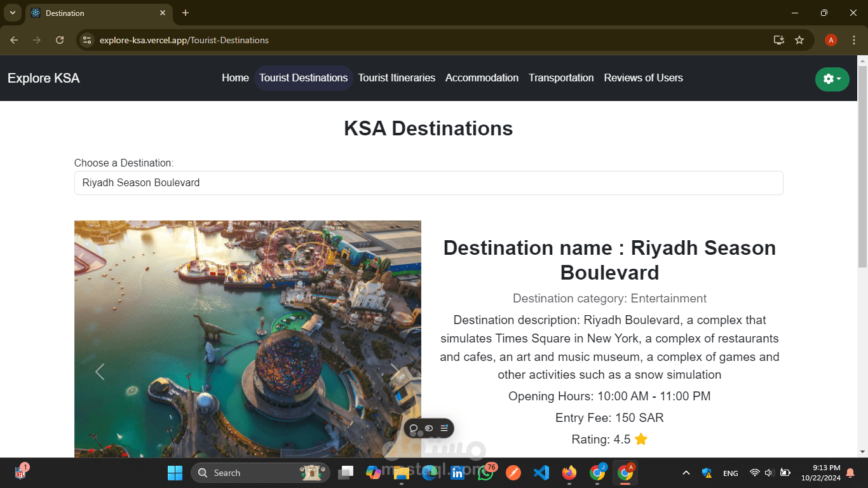Select the Destination browser tab
Image resolution: width=868 pixels, height=488 pixels.
[98, 13]
